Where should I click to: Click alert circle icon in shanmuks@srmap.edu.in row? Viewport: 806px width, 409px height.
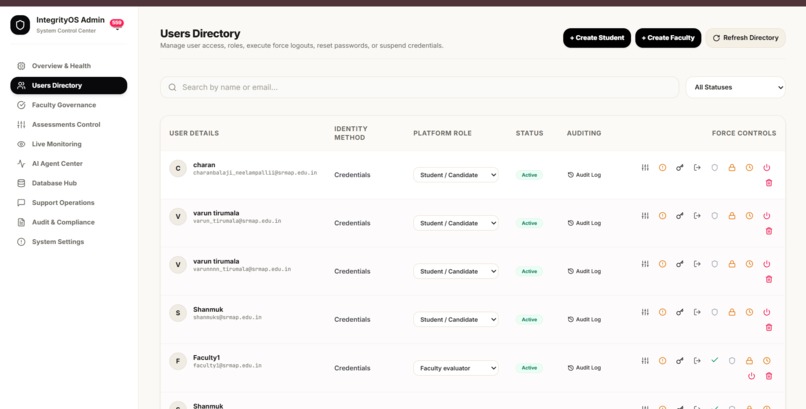tap(663, 312)
